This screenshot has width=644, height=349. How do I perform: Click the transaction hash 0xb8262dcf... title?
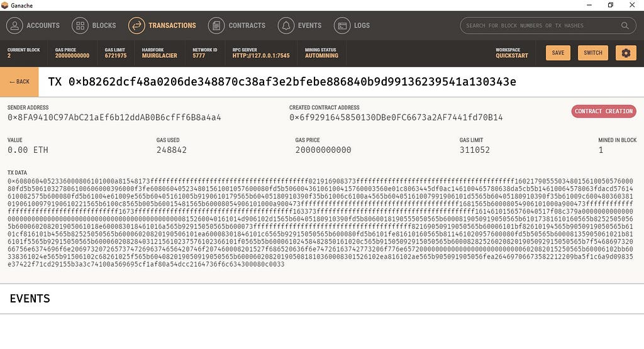[282, 82]
